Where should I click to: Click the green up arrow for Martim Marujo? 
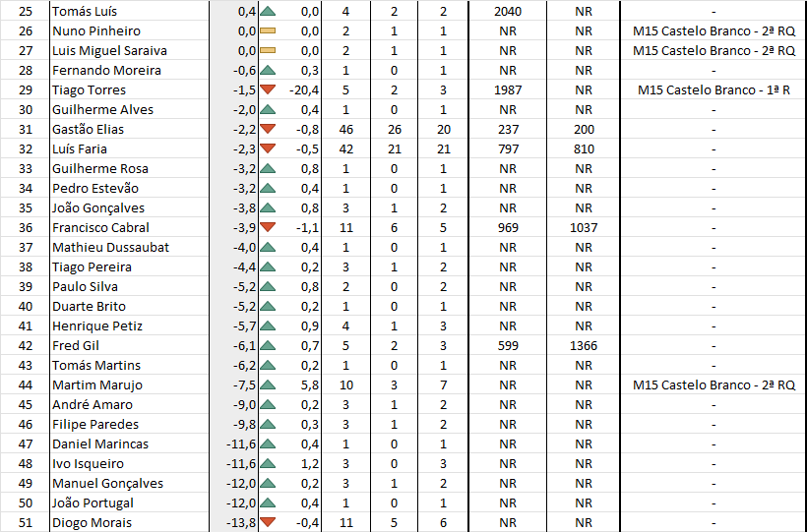point(268,384)
